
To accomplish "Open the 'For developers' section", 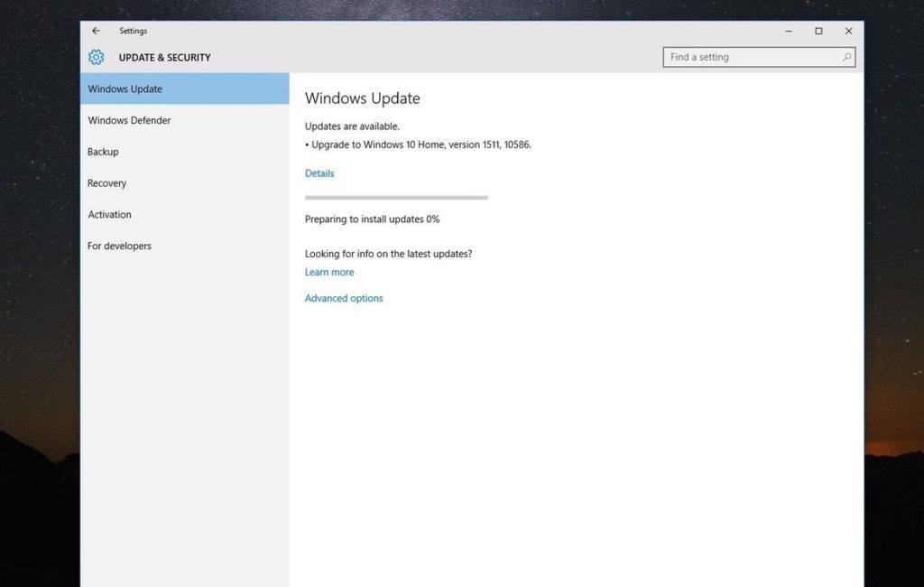I will (x=119, y=246).
